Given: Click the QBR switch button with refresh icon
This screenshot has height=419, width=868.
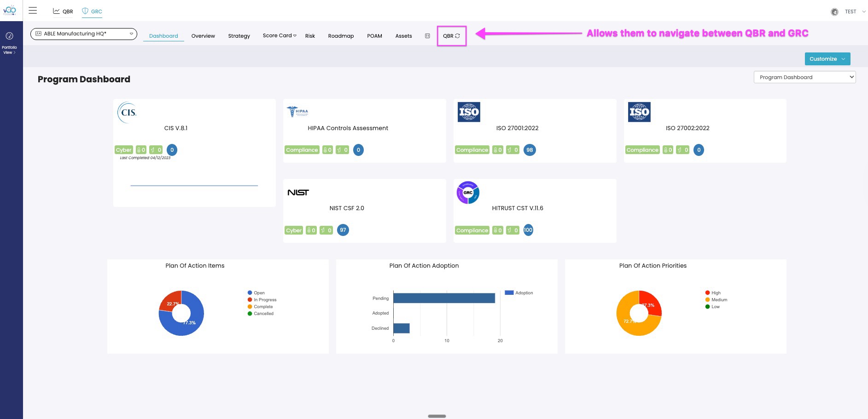Looking at the screenshot, I should click(451, 36).
